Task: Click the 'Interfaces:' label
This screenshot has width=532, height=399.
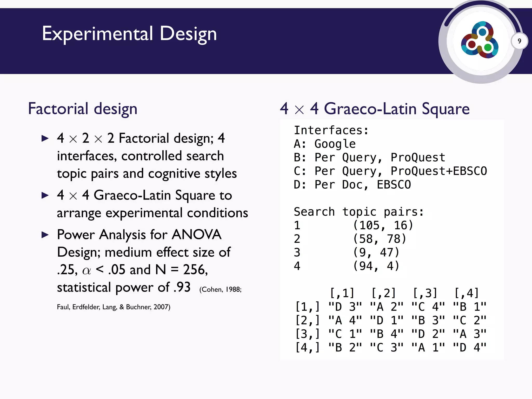Action: [331, 130]
